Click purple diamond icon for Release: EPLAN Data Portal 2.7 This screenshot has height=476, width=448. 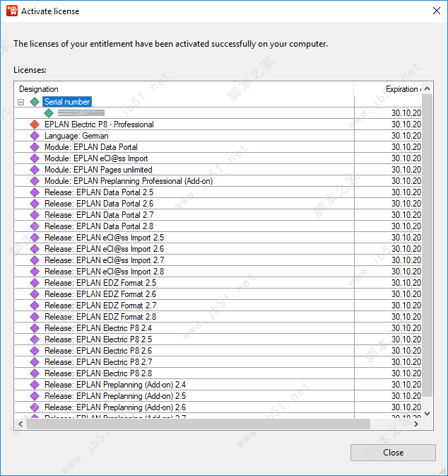click(35, 215)
